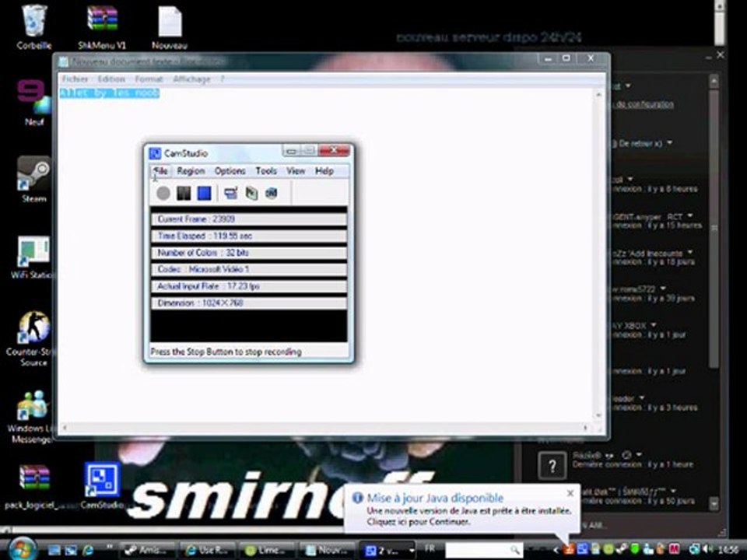
Task: Switch to the Lime... taskbar button
Action: click(267, 550)
